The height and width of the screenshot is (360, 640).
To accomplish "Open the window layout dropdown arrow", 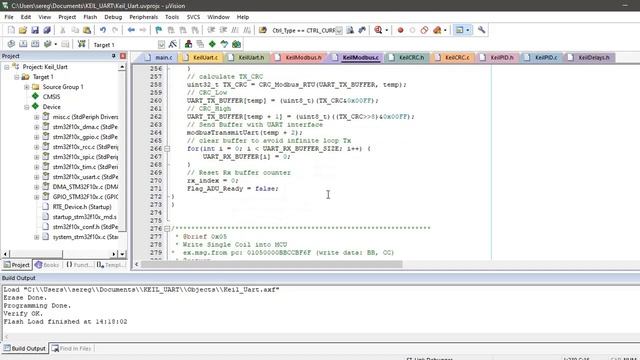I will coord(468,30).
